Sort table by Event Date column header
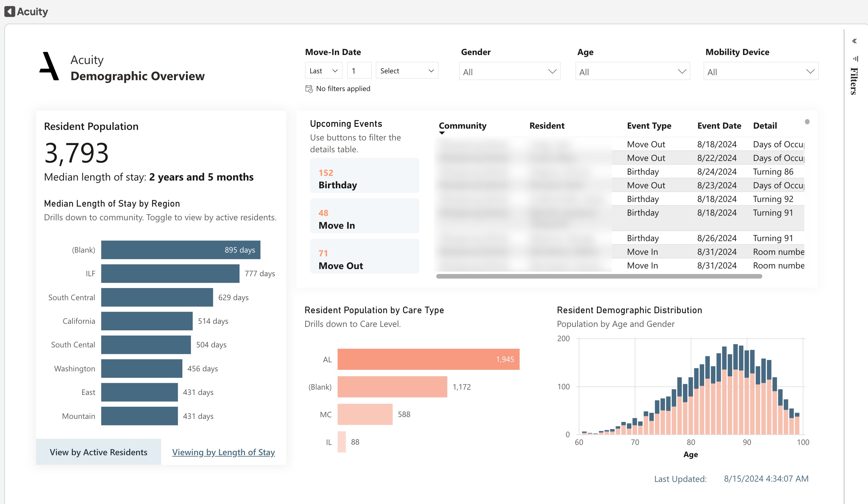The image size is (868, 504). click(x=719, y=126)
